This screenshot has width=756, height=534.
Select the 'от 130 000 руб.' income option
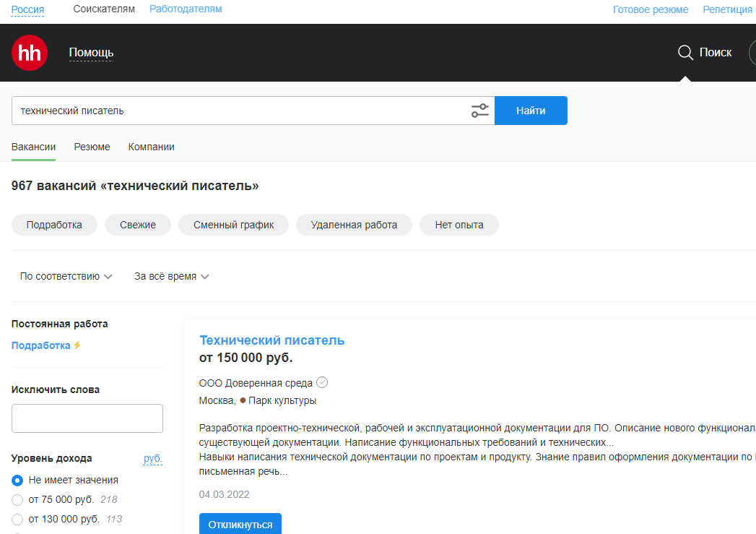18,519
